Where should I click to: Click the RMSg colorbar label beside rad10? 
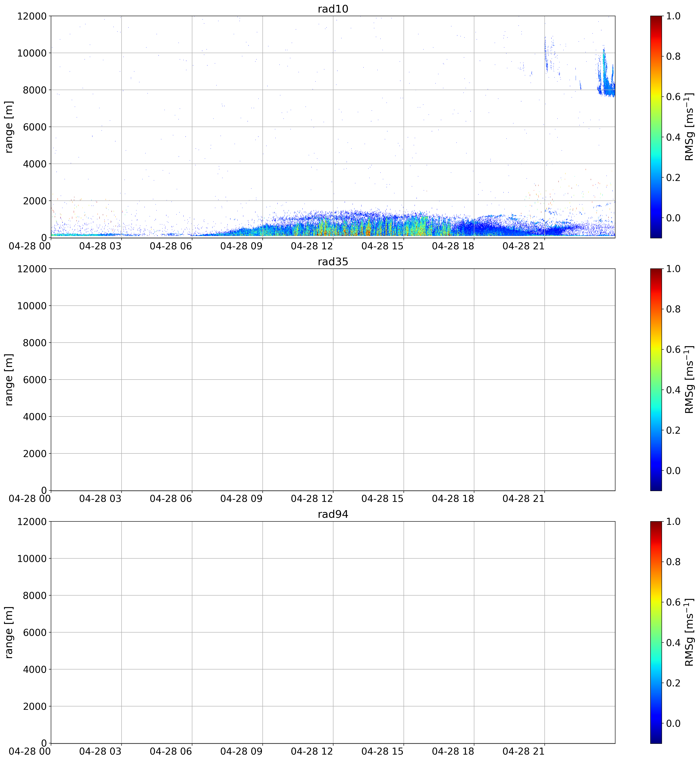pos(689,127)
